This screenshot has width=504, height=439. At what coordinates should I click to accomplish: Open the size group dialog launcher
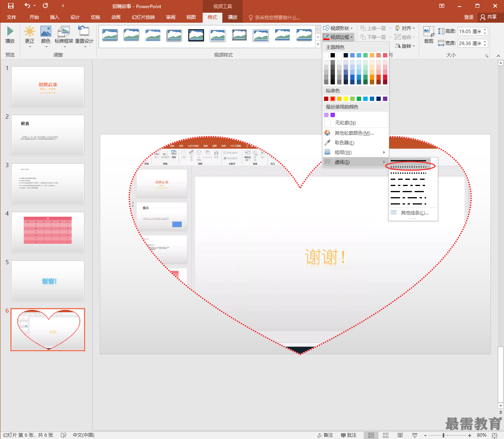pyautogui.click(x=487, y=56)
